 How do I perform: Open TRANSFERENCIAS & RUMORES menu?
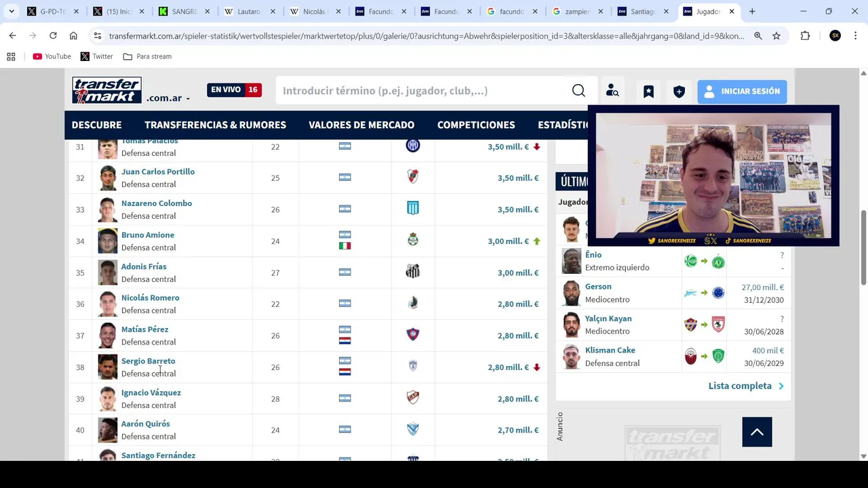point(215,125)
